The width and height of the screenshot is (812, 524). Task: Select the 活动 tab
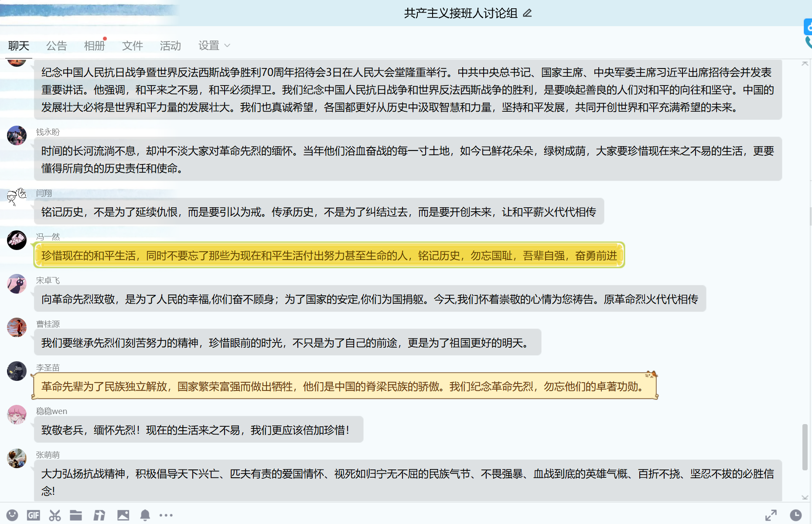pyautogui.click(x=170, y=45)
